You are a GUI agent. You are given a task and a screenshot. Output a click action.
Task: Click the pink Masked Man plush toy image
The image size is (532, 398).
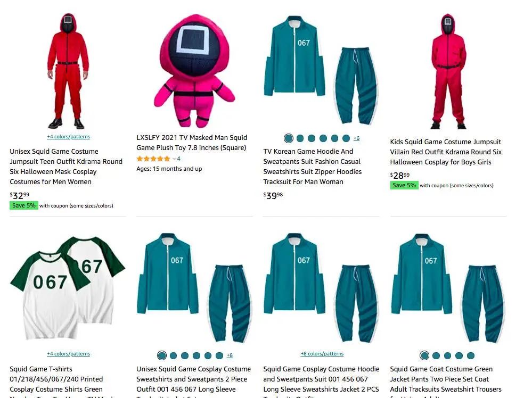point(194,71)
